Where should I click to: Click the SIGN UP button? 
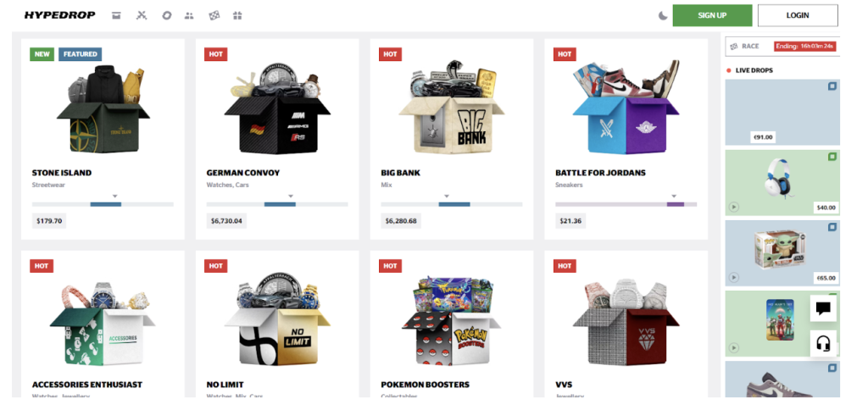[x=712, y=15]
